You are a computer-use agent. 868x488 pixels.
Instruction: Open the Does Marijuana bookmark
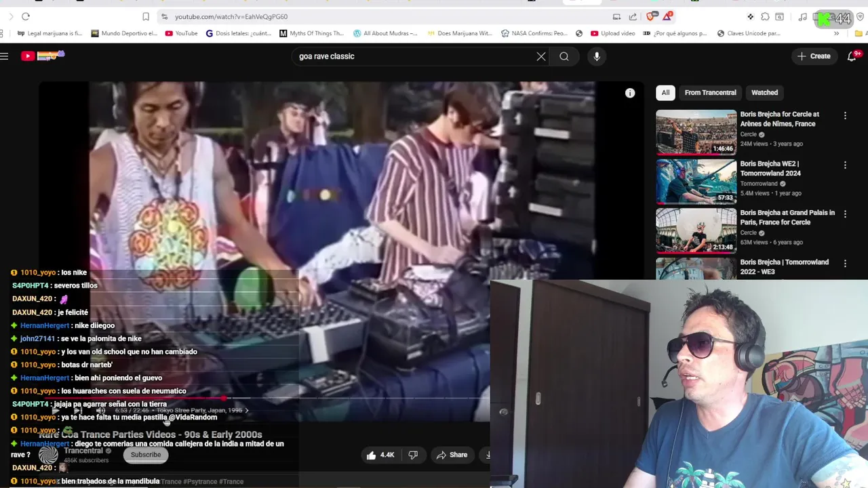coord(460,33)
